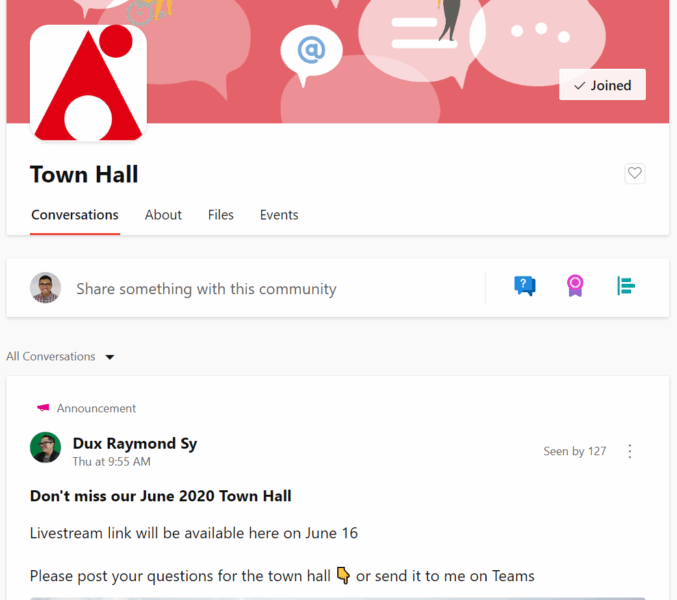
Task: Click Dux Raymond Sy's profile picture
Action: tap(46, 447)
